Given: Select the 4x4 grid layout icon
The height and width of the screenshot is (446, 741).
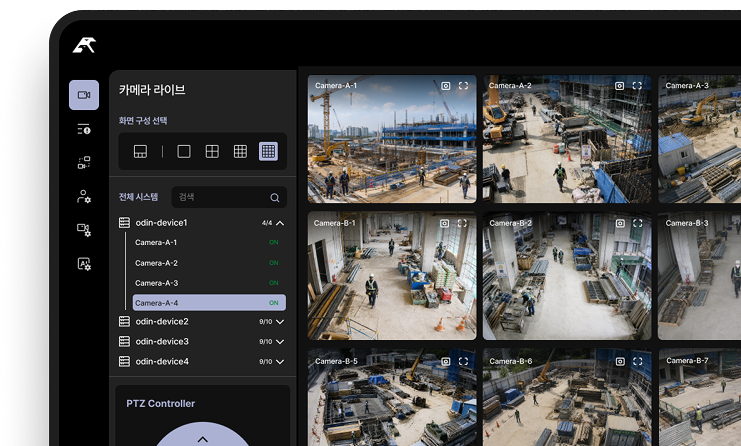Looking at the screenshot, I should click(x=268, y=152).
